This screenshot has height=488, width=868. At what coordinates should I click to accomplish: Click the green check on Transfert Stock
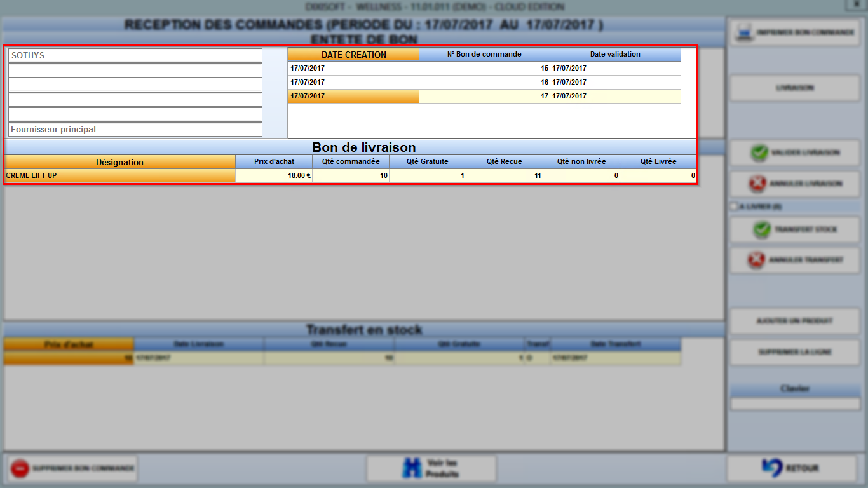762,229
